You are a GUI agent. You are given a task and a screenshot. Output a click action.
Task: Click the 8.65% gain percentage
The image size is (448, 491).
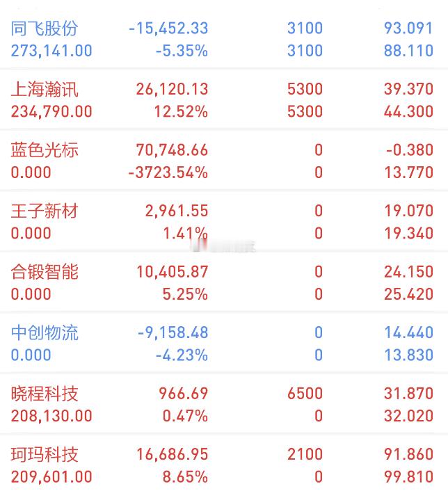[185, 477]
